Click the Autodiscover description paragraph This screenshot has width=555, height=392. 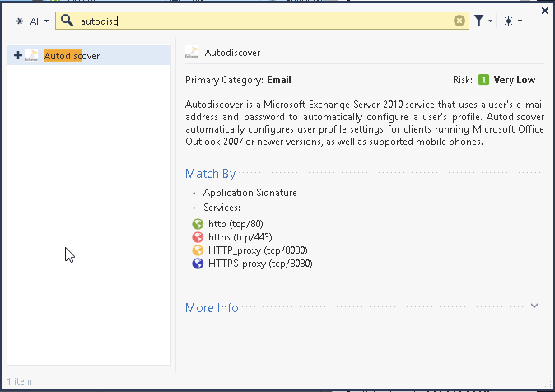[365, 123]
